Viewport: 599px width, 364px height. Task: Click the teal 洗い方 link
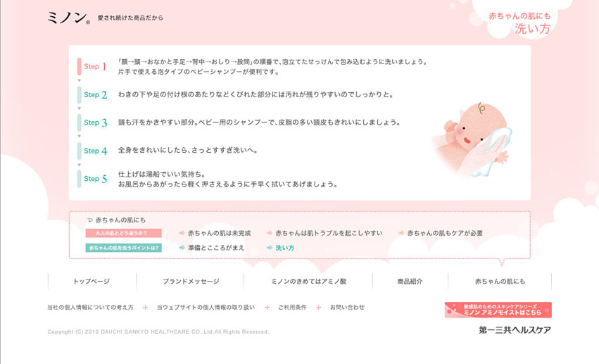click(x=285, y=248)
